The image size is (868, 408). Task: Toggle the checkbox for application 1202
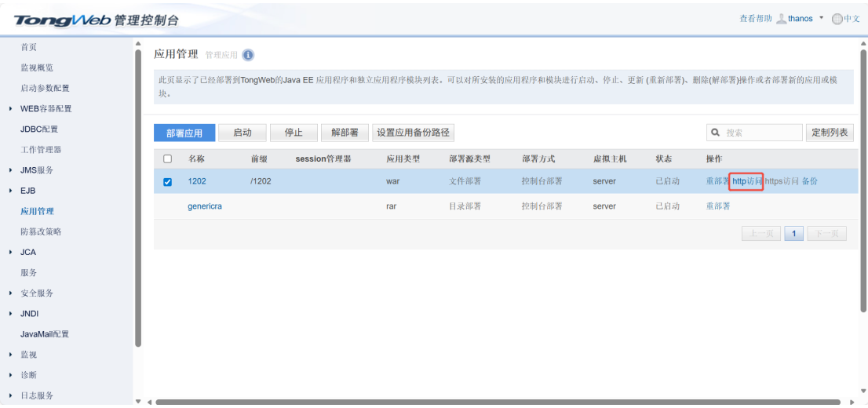pyautogui.click(x=167, y=182)
